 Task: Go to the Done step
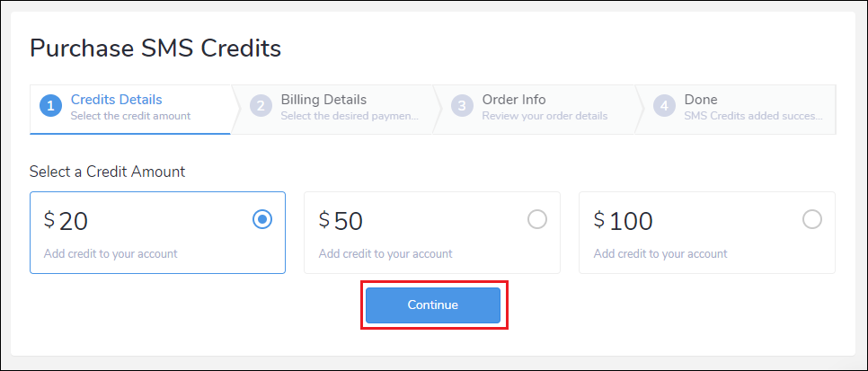click(x=701, y=100)
